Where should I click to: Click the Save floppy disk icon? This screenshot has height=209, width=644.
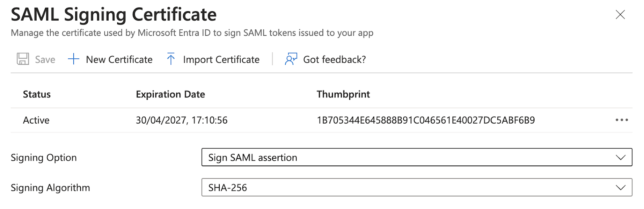click(23, 59)
